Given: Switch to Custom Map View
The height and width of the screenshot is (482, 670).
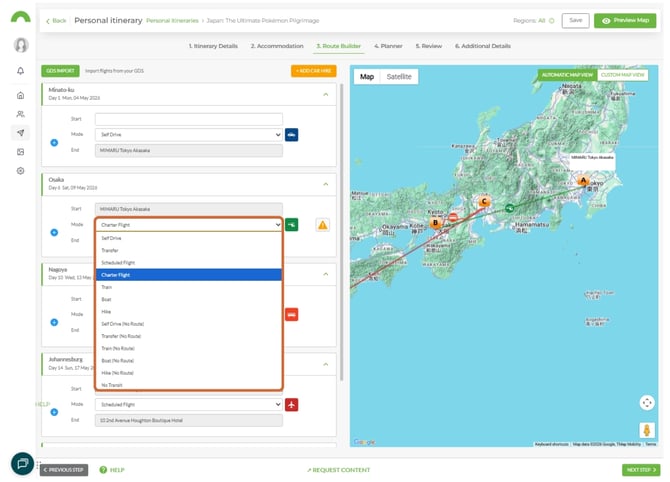Looking at the screenshot, I should [x=622, y=75].
